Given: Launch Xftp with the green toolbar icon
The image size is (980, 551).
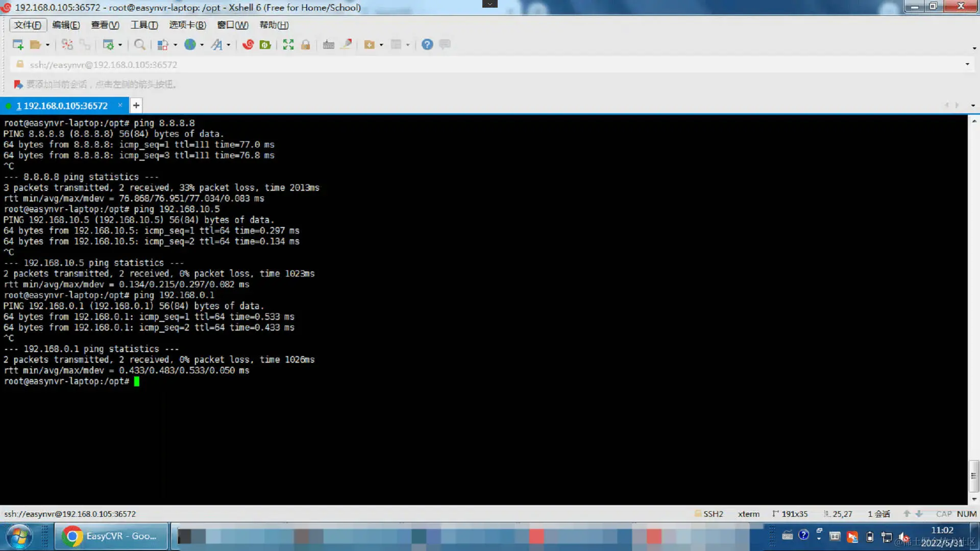Looking at the screenshot, I should coord(265,45).
